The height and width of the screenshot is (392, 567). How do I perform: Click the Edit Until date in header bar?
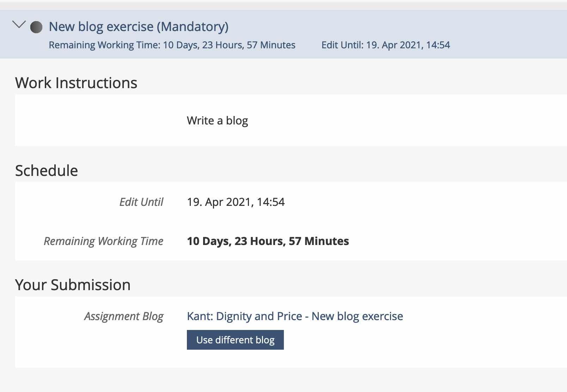pyautogui.click(x=385, y=45)
